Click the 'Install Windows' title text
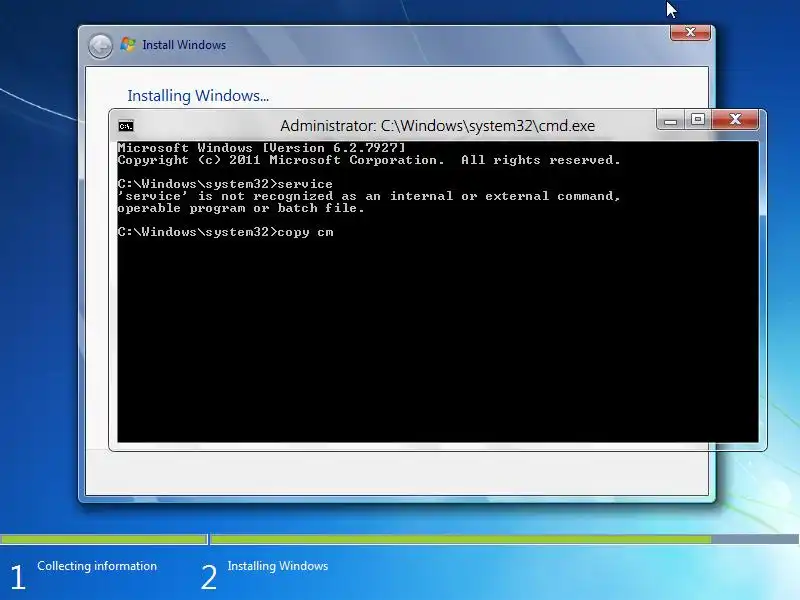The image size is (800, 600). 184,45
